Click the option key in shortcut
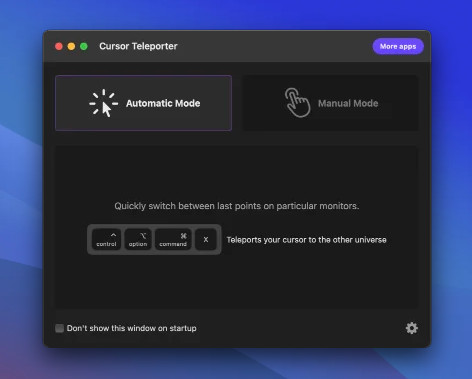The image size is (472, 379). pos(138,239)
